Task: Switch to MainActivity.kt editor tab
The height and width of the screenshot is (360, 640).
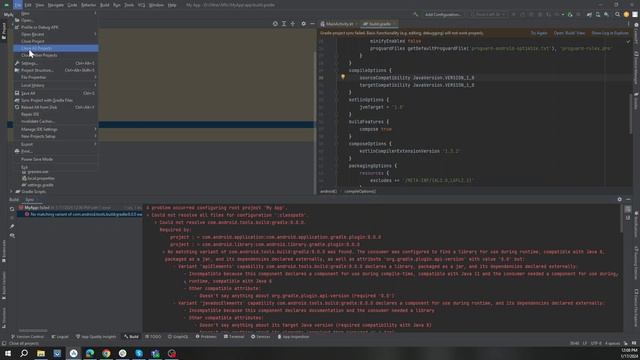Action: pyautogui.click(x=339, y=24)
